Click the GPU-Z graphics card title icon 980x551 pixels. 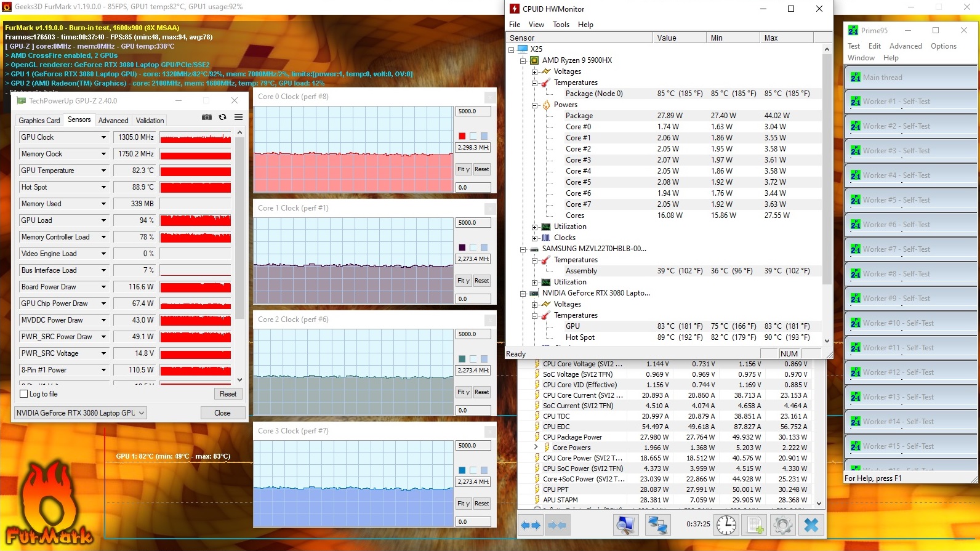21,100
